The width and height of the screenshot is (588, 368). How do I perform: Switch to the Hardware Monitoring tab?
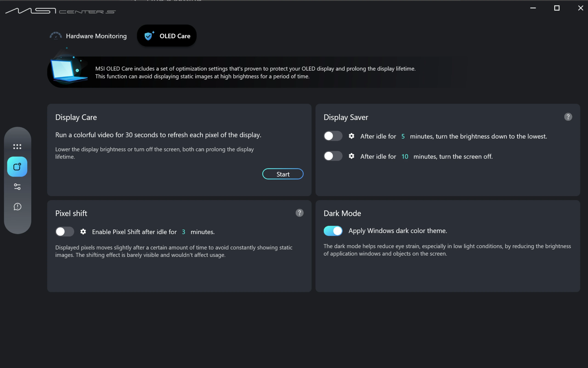point(88,36)
